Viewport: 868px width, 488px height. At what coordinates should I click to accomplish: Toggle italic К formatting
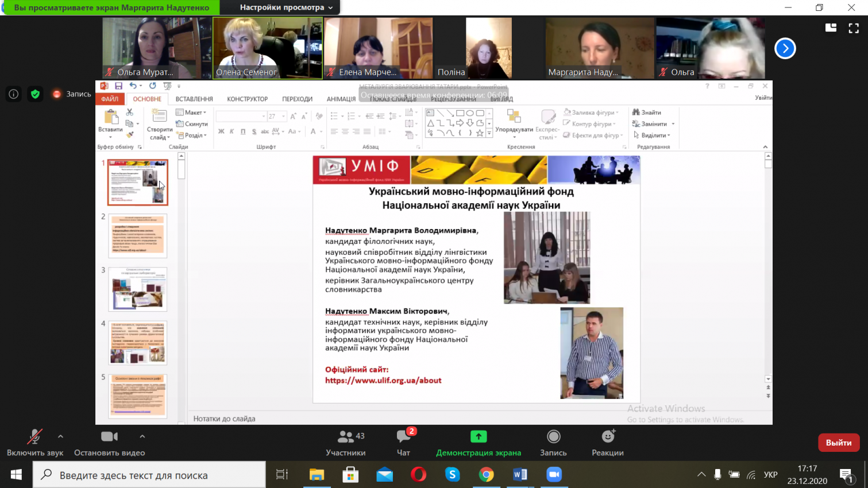(232, 131)
